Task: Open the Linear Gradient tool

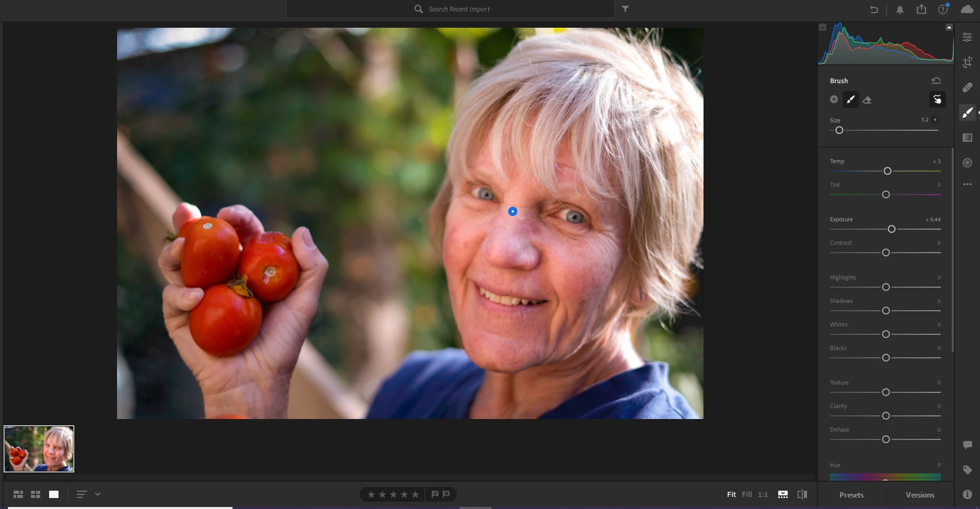Action: pos(967,138)
